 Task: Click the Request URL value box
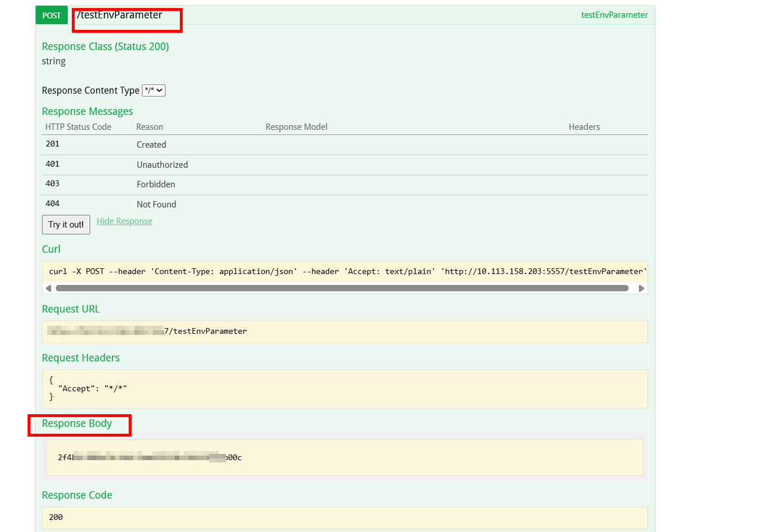coord(345,331)
